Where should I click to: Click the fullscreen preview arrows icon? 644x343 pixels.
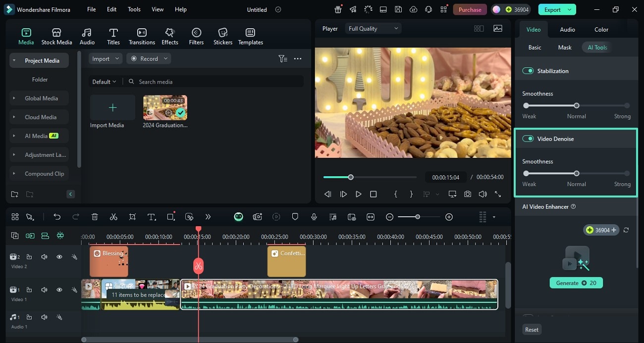498,194
